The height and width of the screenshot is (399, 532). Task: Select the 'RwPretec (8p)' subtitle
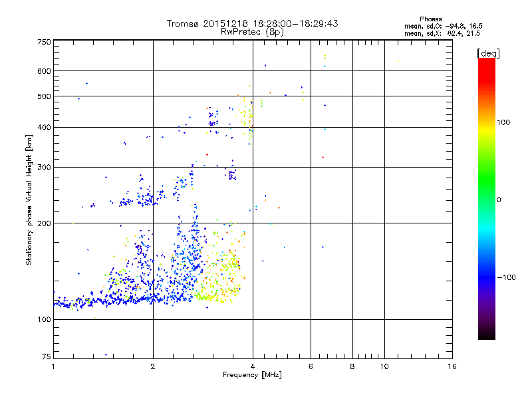click(x=252, y=32)
